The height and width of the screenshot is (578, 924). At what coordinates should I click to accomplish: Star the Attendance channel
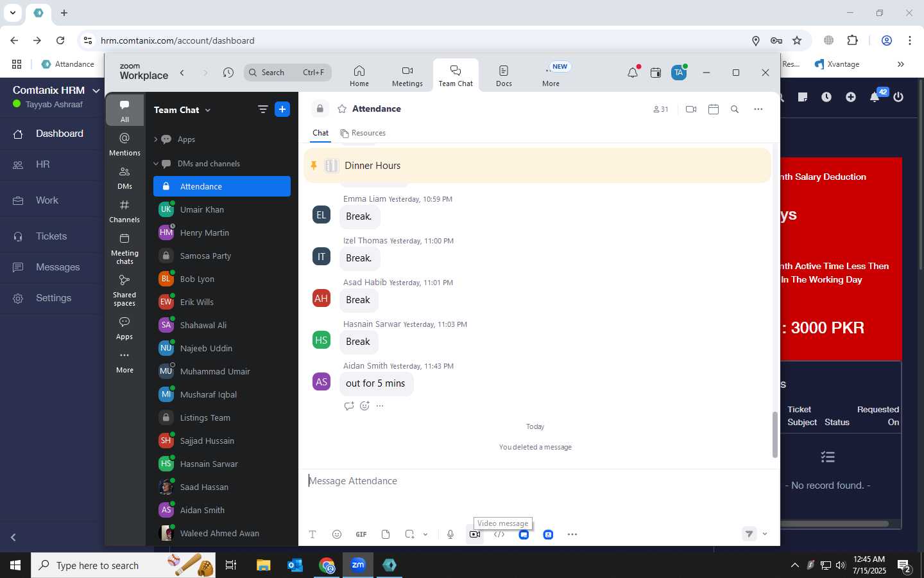click(x=342, y=109)
